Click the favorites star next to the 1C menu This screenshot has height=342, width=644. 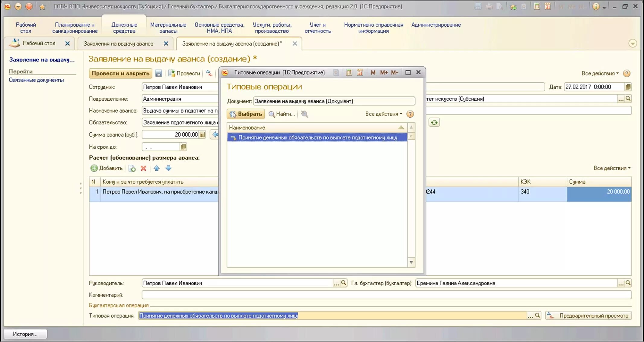[x=42, y=7]
